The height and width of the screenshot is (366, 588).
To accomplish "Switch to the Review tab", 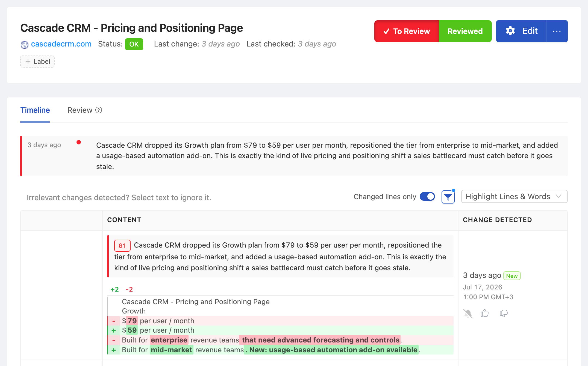I will click(x=80, y=110).
